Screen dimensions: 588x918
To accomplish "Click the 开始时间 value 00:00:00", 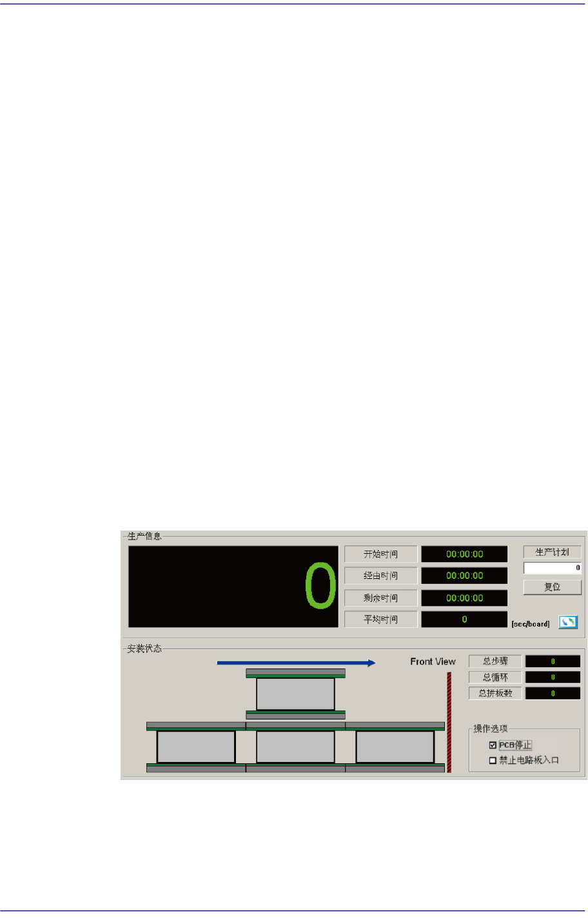I will pos(464,554).
